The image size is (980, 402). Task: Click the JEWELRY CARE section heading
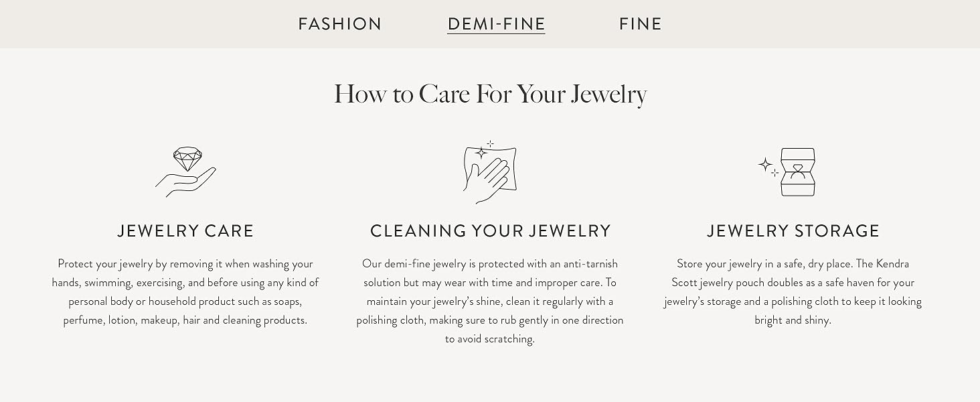[186, 230]
